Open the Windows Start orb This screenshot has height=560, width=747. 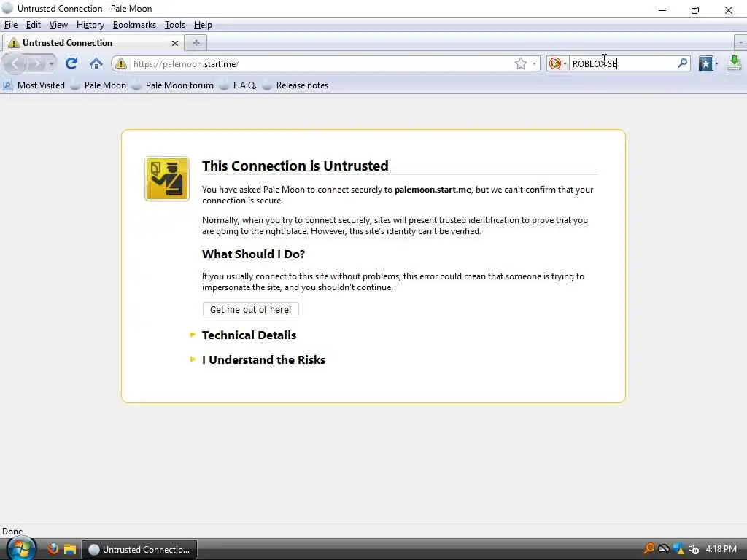pyautogui.click(x=20, y=548)
